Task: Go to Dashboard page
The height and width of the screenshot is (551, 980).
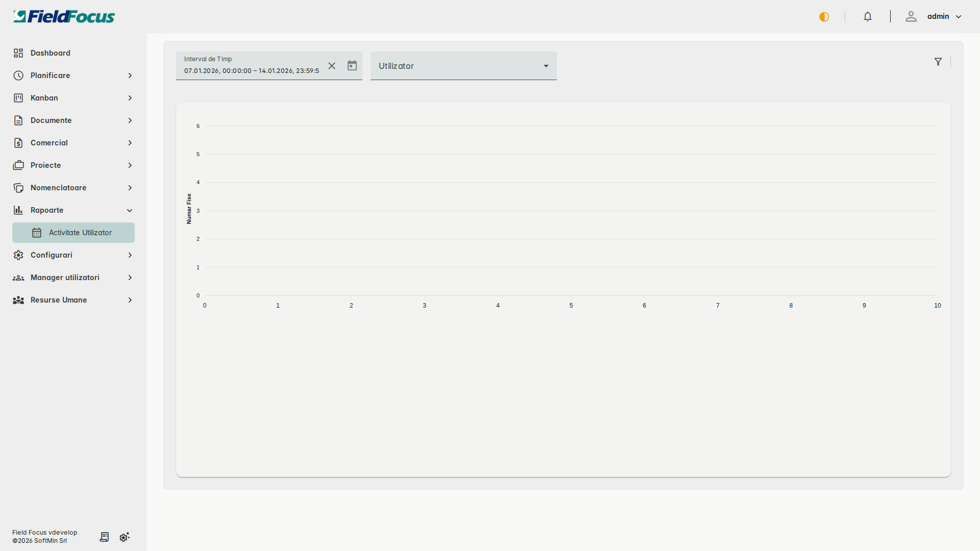Action: click(x=50, y=53)
